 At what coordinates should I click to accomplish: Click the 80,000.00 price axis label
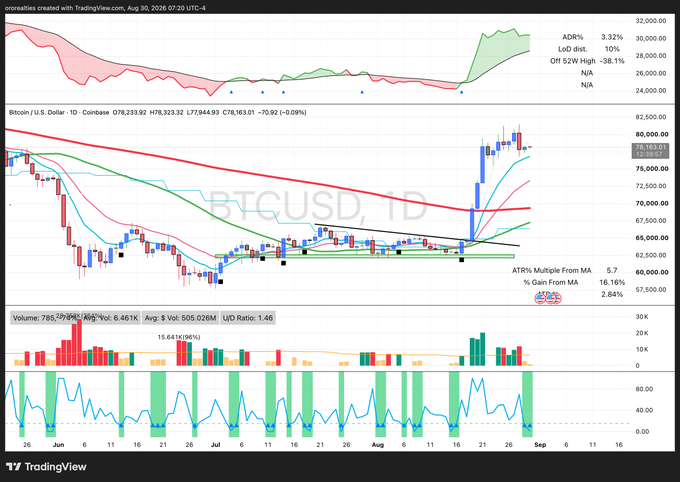click(x=651, y=134)
